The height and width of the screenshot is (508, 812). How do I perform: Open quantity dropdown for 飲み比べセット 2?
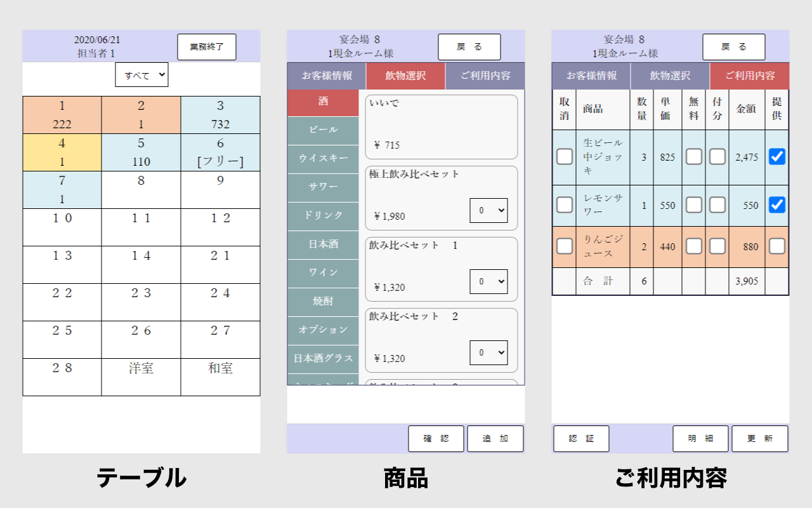click(x=488, y=353)
